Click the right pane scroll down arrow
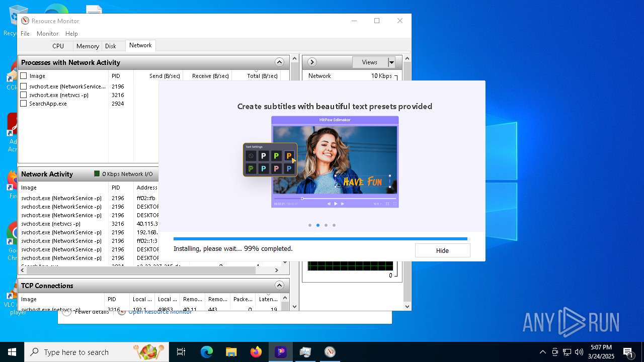The image size is (644, 362). pyautogui.click(x=408, y=306)
